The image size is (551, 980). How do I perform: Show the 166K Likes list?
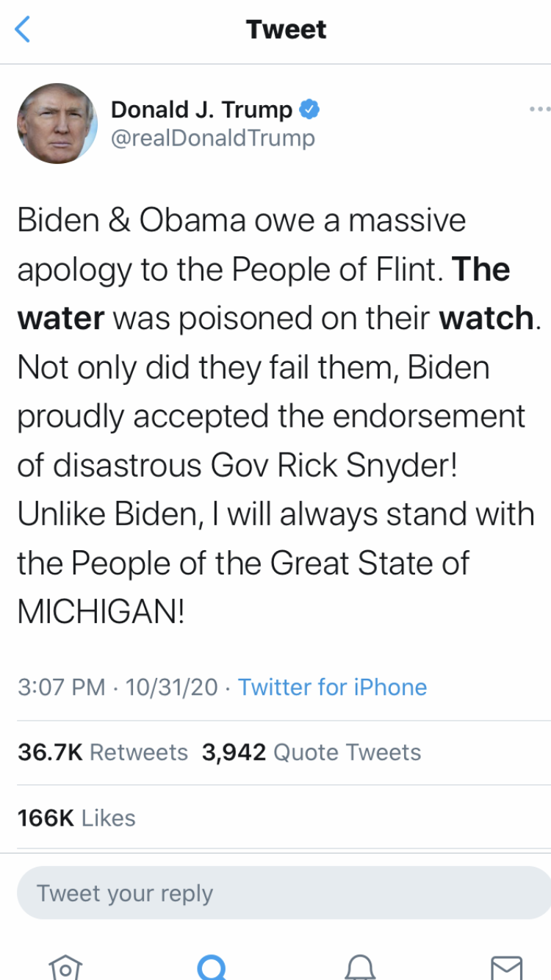pos(76,818)
